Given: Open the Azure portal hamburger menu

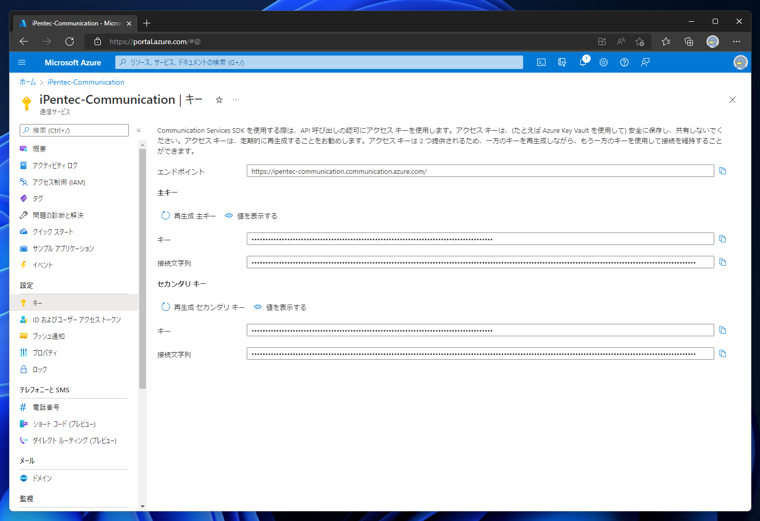Looking at the screenshot, I should pyautogui.click(x=22, y=63).
